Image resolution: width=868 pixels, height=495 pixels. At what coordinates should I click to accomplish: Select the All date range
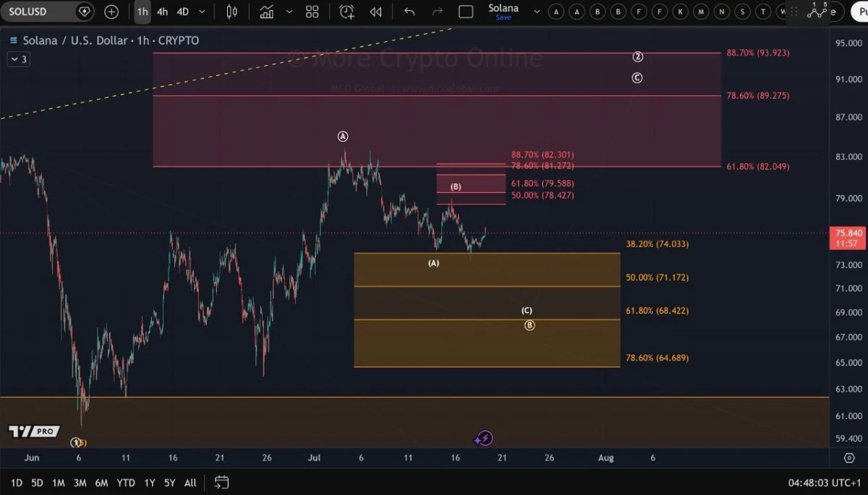[x=190, y=483]
